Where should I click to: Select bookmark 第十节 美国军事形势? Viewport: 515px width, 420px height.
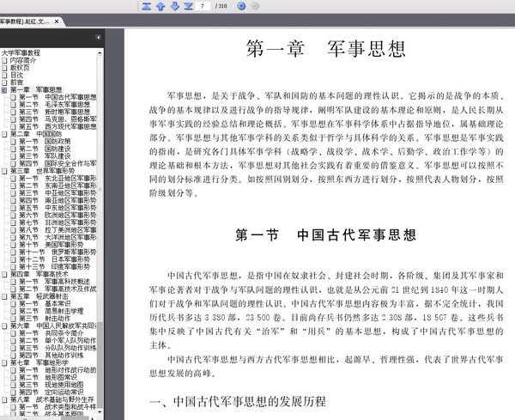pos(51,245)
